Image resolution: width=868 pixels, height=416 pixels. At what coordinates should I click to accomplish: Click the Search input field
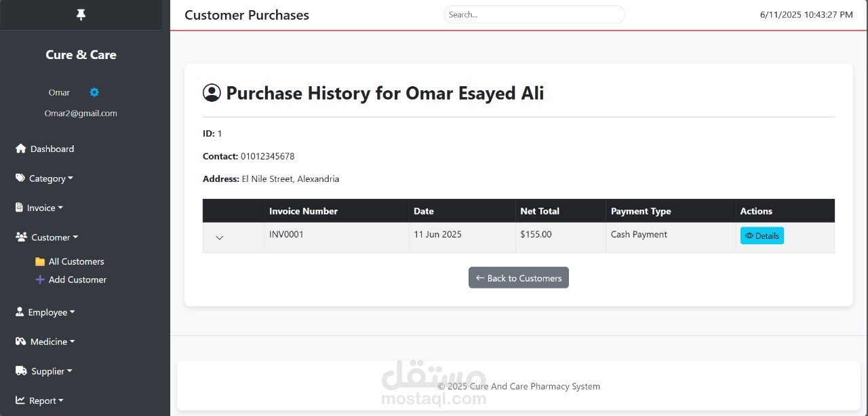pyautogui.click(x=534, y=14)
